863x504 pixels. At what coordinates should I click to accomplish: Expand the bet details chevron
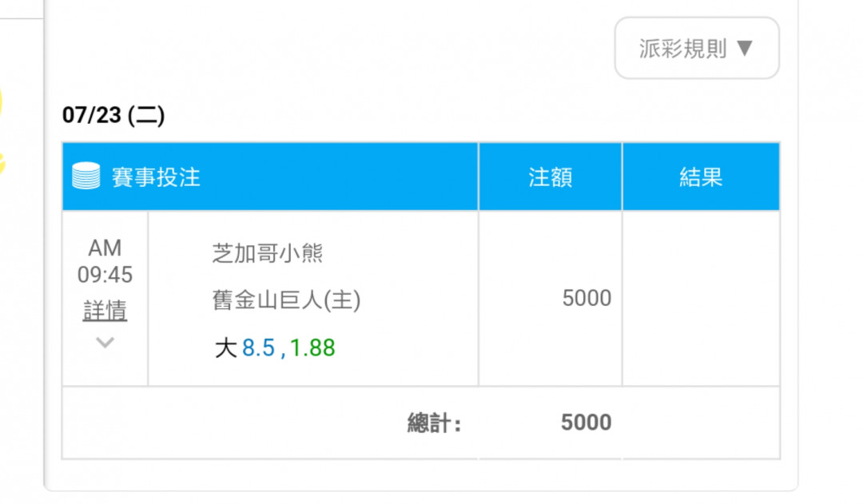[x=105, y=343]
